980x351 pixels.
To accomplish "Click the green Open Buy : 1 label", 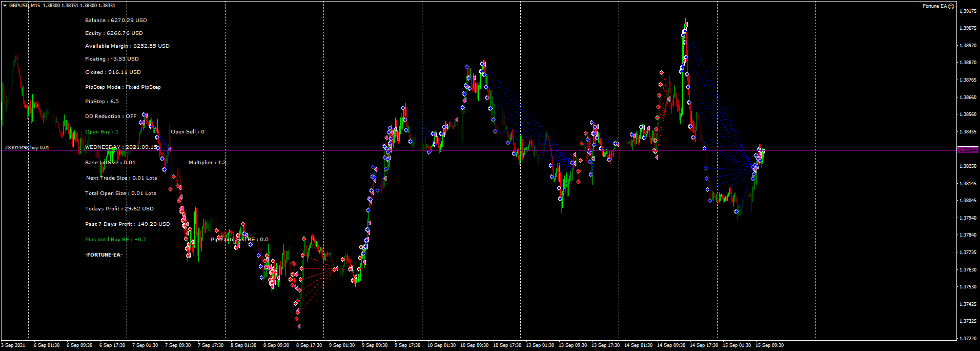I will [x=101, y=132].
